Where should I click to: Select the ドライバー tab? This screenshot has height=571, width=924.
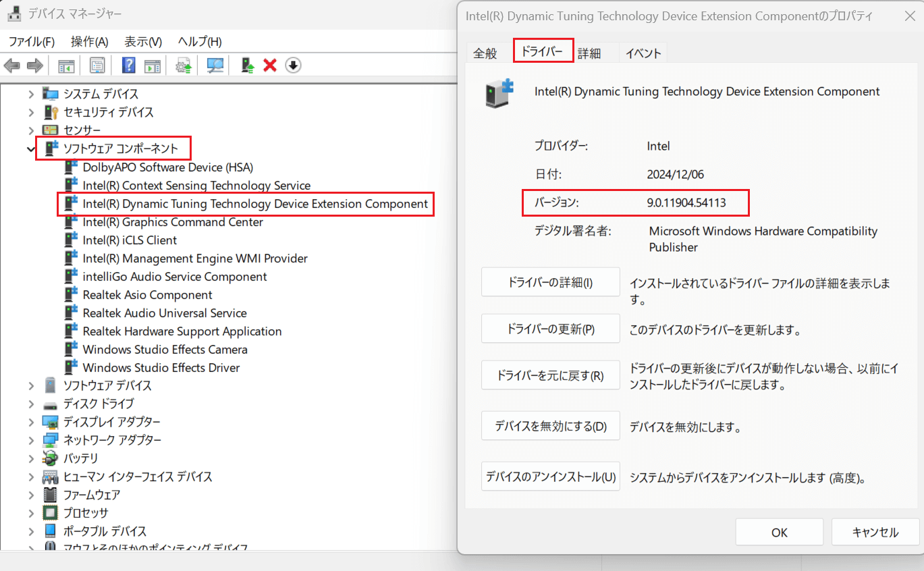[x=543, y=51]
